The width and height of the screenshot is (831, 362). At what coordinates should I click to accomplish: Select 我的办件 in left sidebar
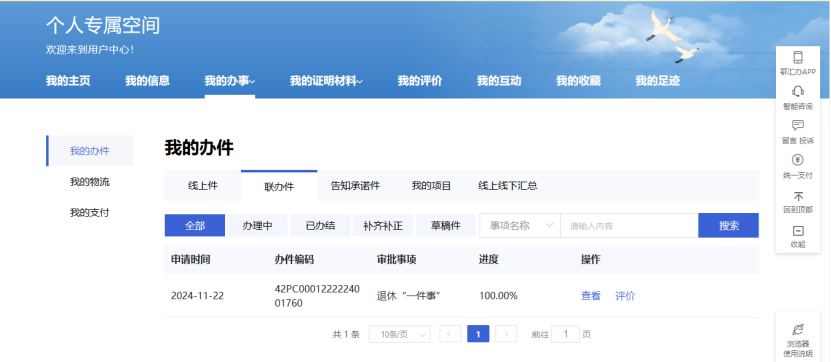(x=90, y=151)
